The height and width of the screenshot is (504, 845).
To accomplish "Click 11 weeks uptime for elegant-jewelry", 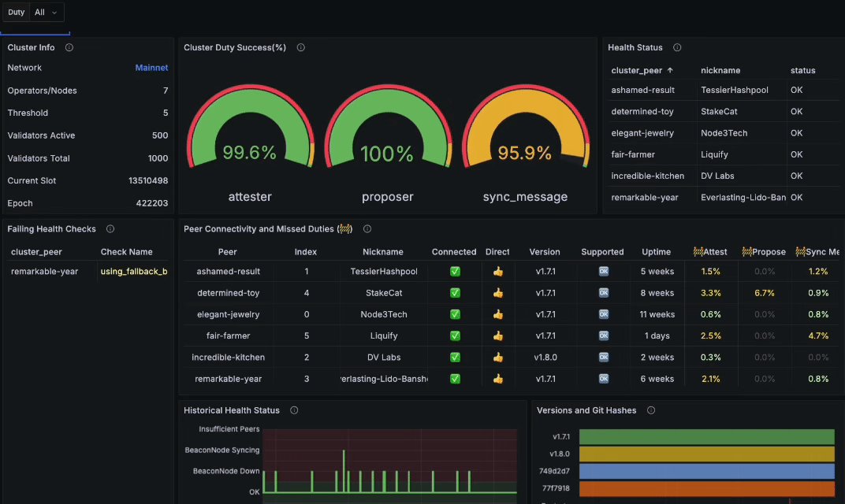I will [657, 314].
